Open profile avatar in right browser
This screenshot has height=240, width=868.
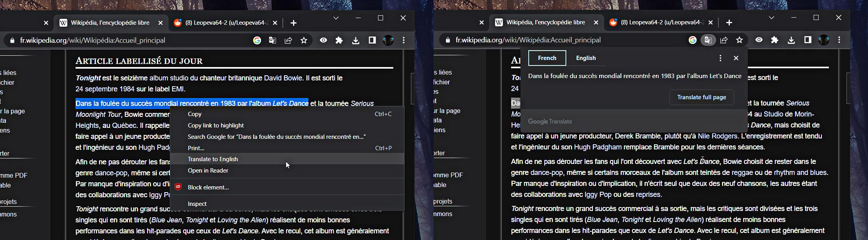pyautogui.click(x=823, y=40)
